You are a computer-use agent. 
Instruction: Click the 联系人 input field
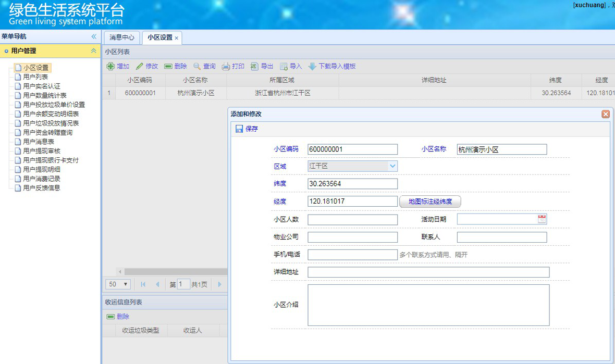502,237
